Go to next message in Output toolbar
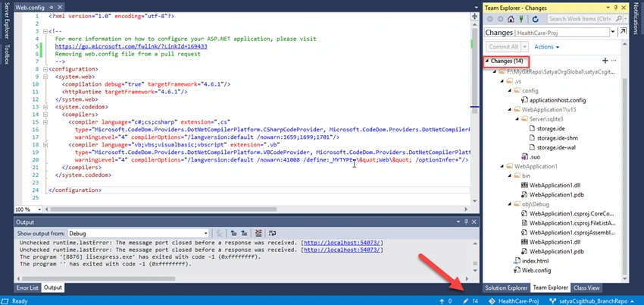644x305 pixels. [x=244, y=233]
